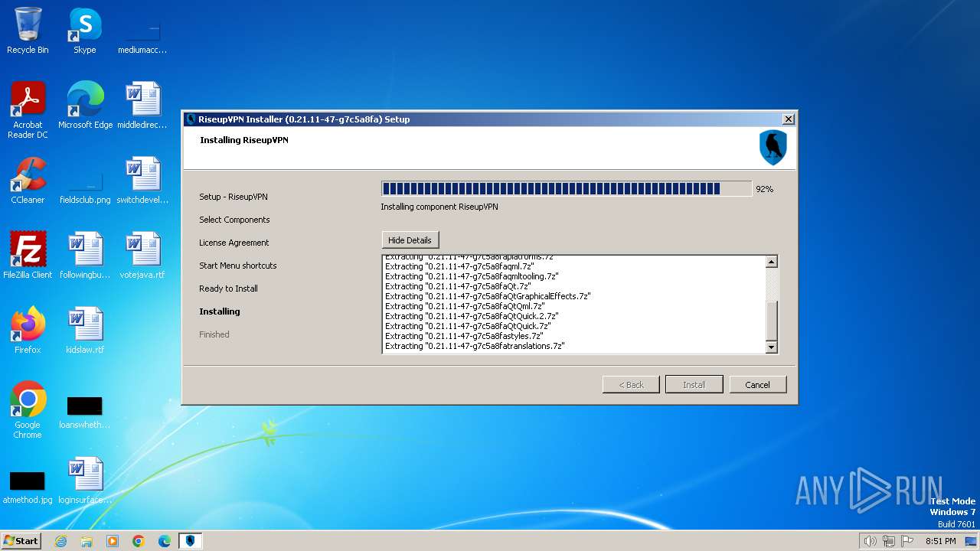Viewport: 980px width, 551px height.
Task: Click the fatranslations.7z log line
Action: [x=475, y=346]
